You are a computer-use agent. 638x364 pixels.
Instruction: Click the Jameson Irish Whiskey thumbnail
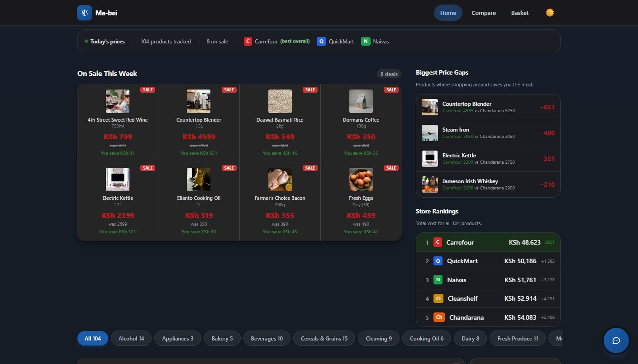click(x=430, y=184)
